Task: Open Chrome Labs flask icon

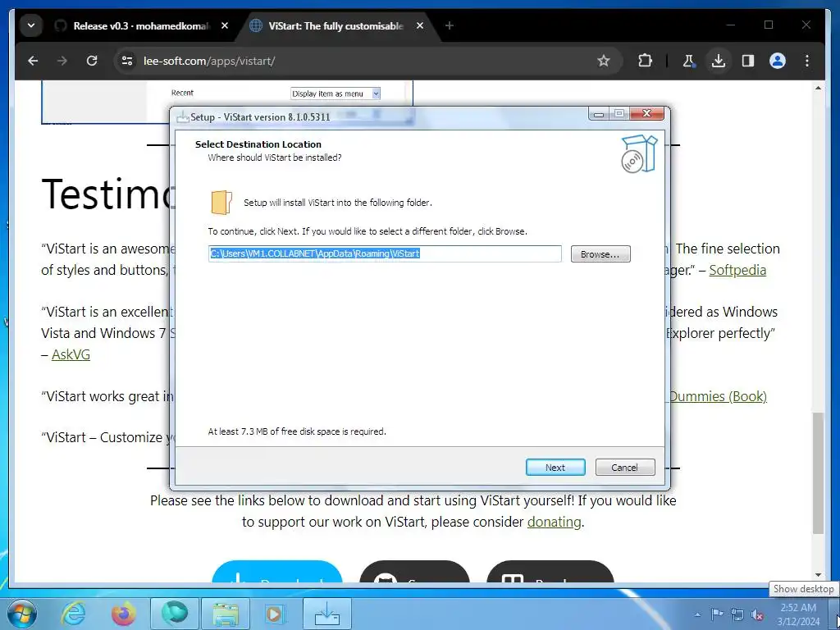Action: [688, 61]
